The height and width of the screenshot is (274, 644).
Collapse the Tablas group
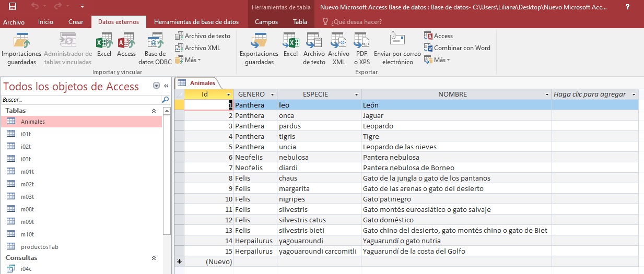click(154, 111)
